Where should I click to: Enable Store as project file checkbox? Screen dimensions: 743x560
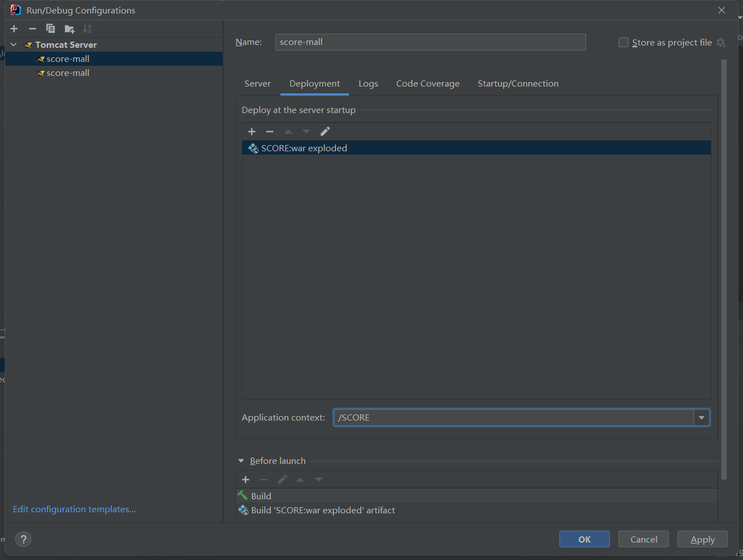pos(623,43)
